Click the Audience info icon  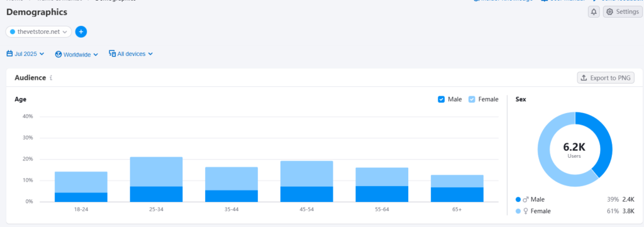pyautogui.click(x=51, y=77)
